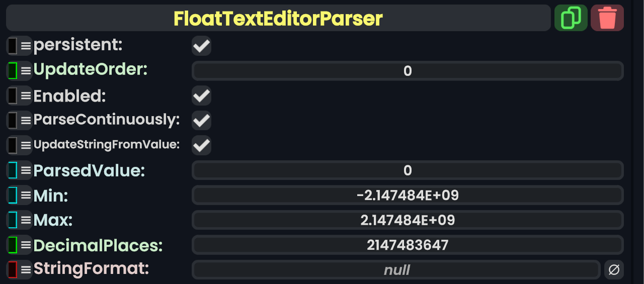Click the StringFormat null text field
Image resolution: width=644 pixels, height=284 pixels.
[x=396, y=270]
